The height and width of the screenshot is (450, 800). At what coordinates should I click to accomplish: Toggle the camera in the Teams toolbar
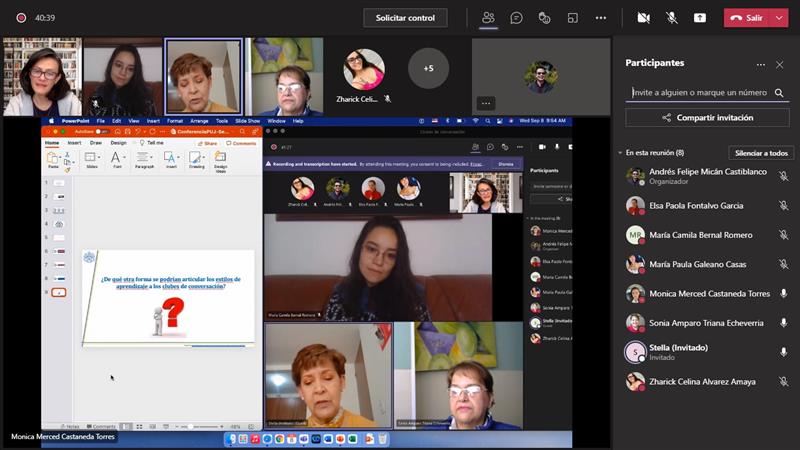[643, 18]
